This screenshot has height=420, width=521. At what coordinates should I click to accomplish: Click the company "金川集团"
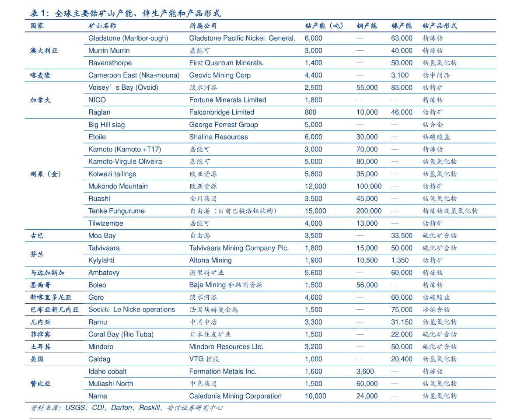click(x=203, y=199)
